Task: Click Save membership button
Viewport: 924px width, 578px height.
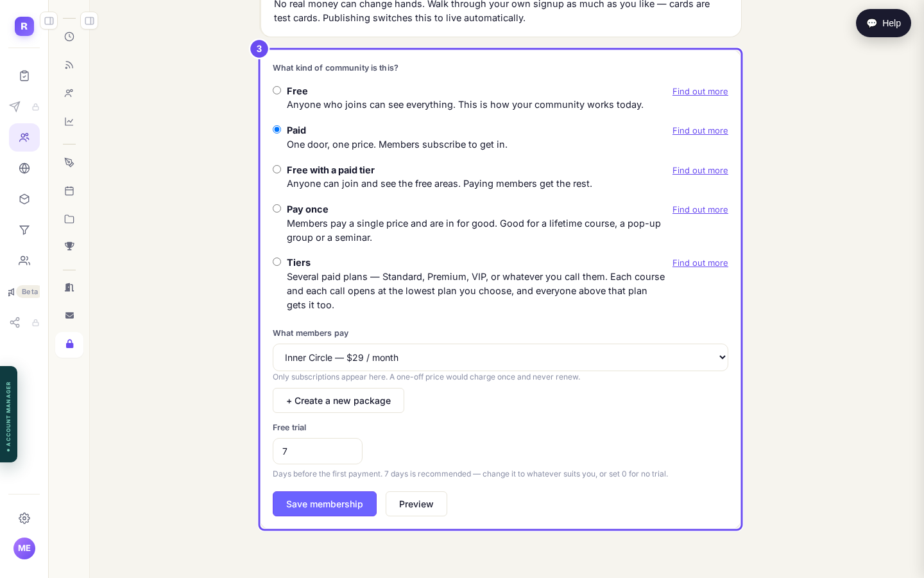Action: point(325,504)
